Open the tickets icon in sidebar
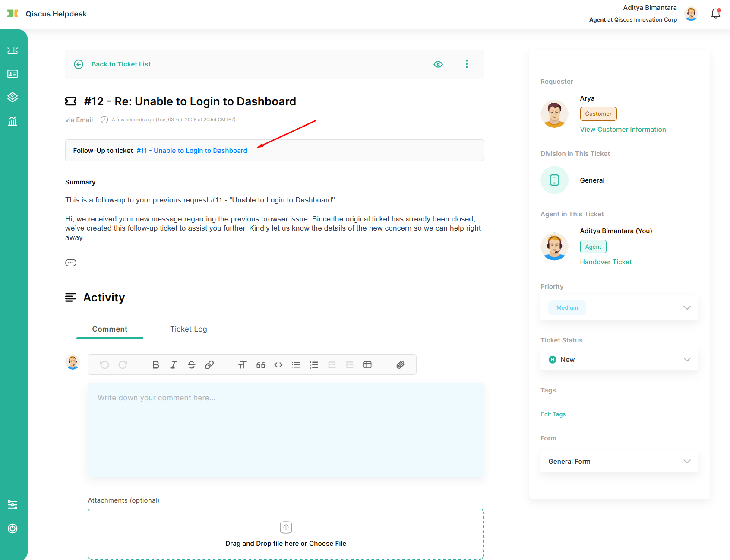The width and height of the screenshot is (730, 560). tap(13, 50)
